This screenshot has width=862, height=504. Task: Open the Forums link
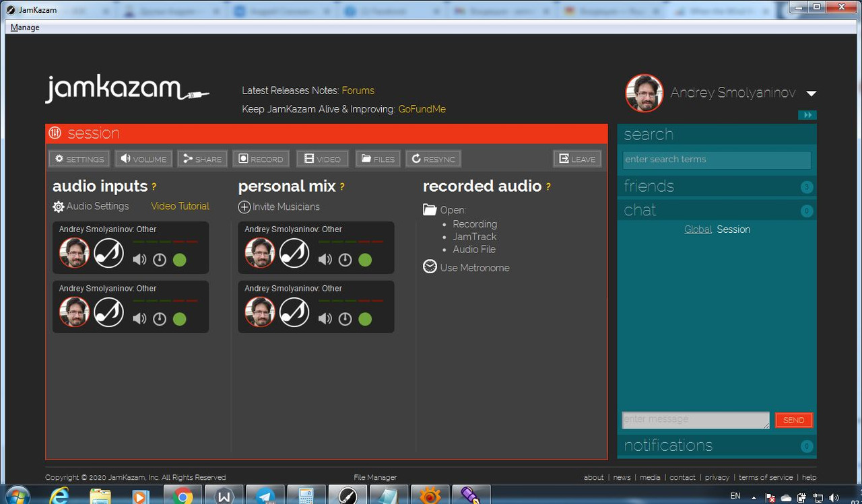(x=358, y=90)
